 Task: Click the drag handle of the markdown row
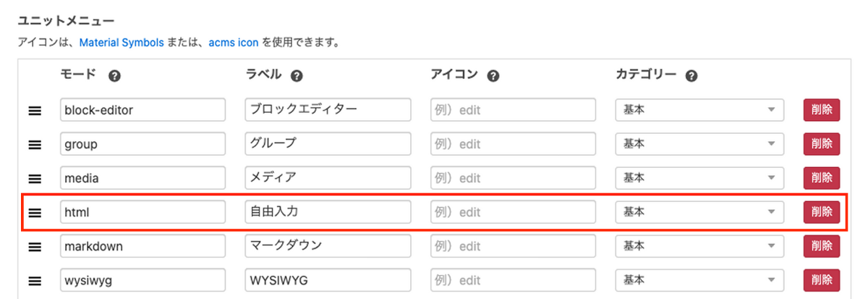[x=35, y=246]
